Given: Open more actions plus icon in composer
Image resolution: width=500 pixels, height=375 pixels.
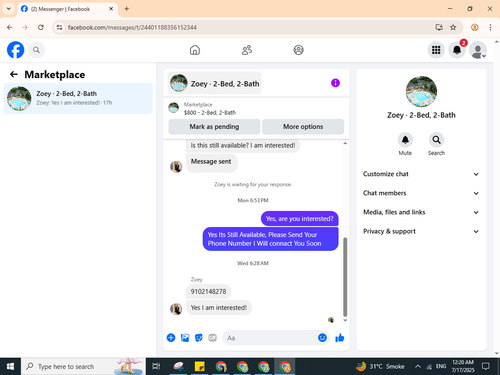Looking at the screenshot, I should pyautogui.click(x=171, y=338).
